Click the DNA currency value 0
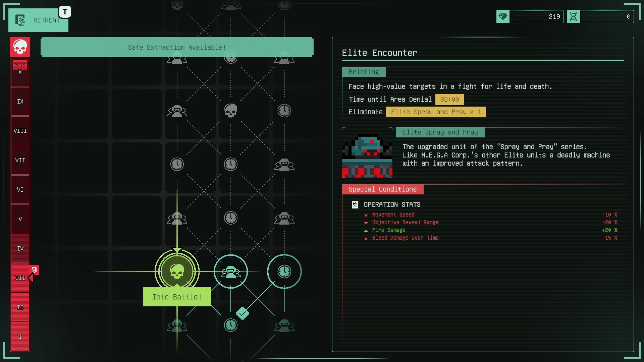 coord(629,17)
